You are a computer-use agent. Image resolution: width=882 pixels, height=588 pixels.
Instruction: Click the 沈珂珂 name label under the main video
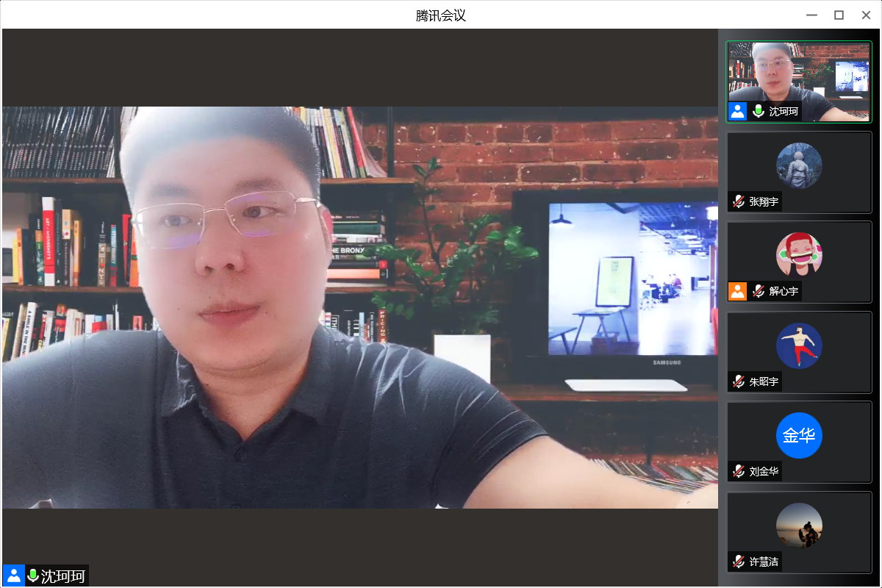[x=63, y=576]
